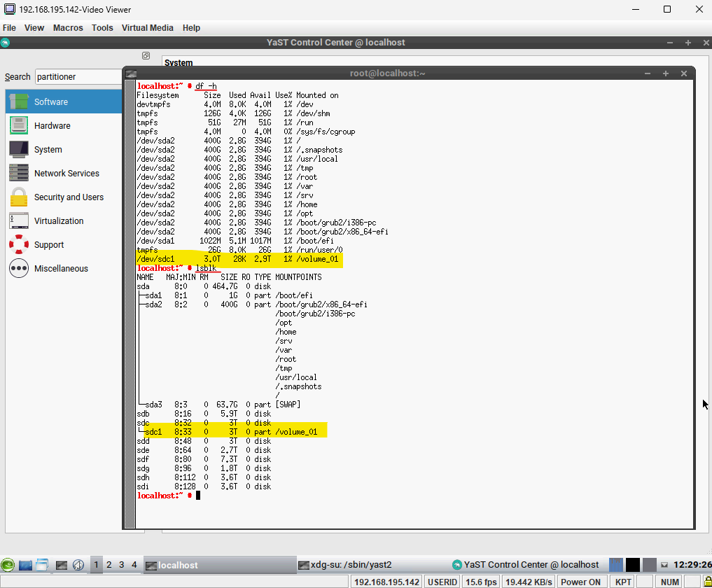This screenshot has width=712, height=588.
Task: Click the 19.442 KB/s status field
Action: (x=529, y=582)
